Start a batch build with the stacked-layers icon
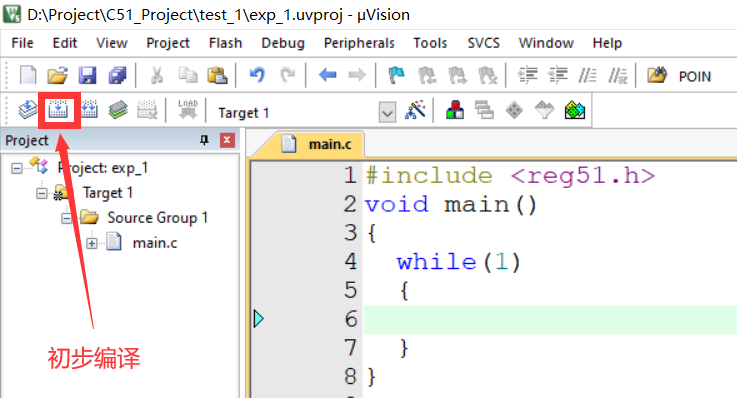737x398 pixels. pyautogui.click(x=118, y=110)
